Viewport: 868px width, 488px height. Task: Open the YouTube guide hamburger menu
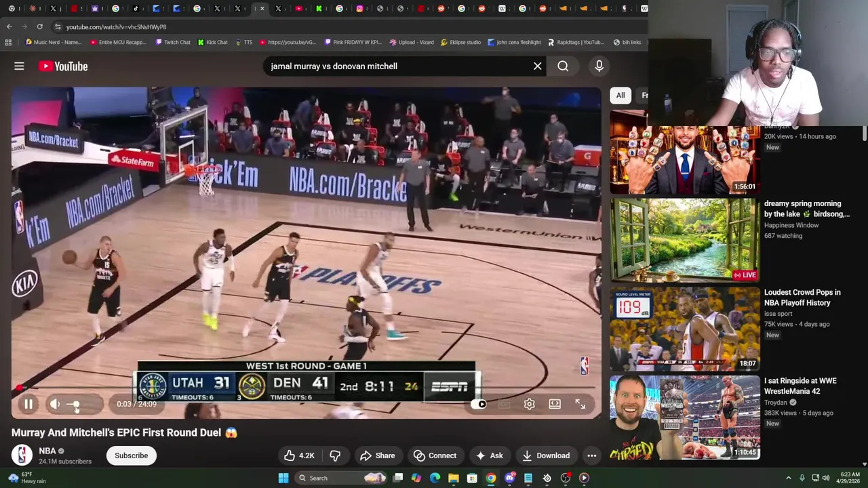click(19, 66)
